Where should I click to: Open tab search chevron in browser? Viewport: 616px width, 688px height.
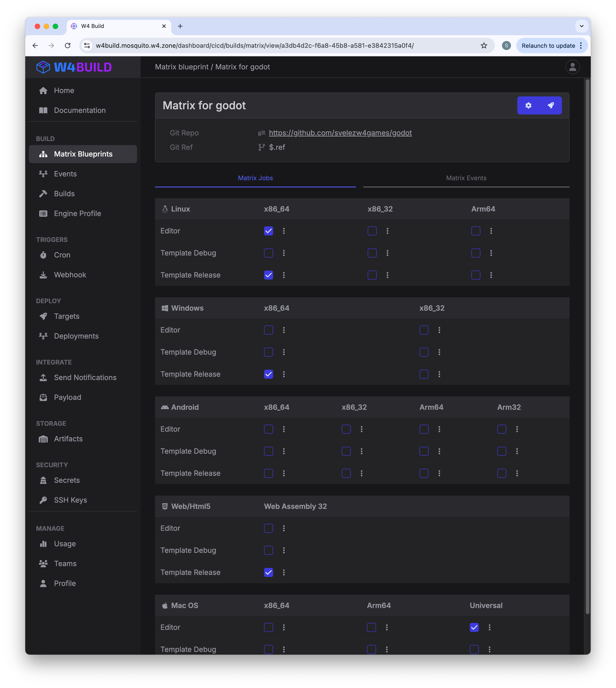click(x=582, y=26)
